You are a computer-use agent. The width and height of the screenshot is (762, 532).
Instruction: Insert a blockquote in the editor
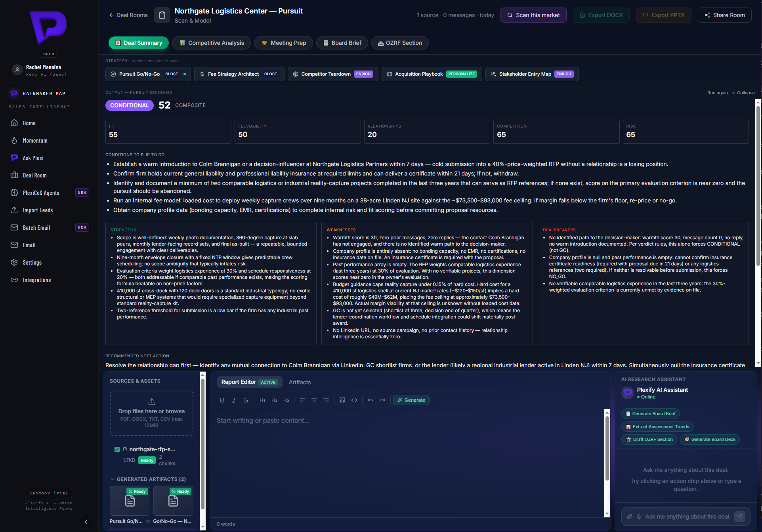342,400
